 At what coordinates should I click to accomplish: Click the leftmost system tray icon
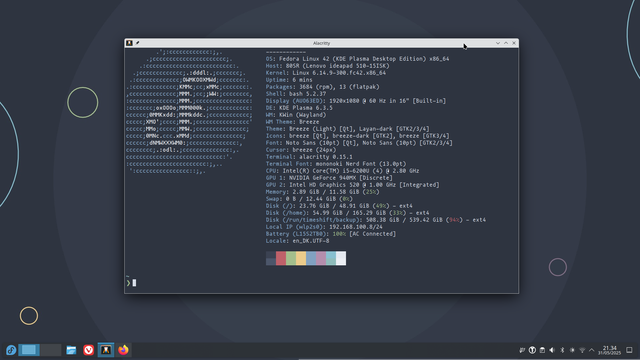coord(522,350)
